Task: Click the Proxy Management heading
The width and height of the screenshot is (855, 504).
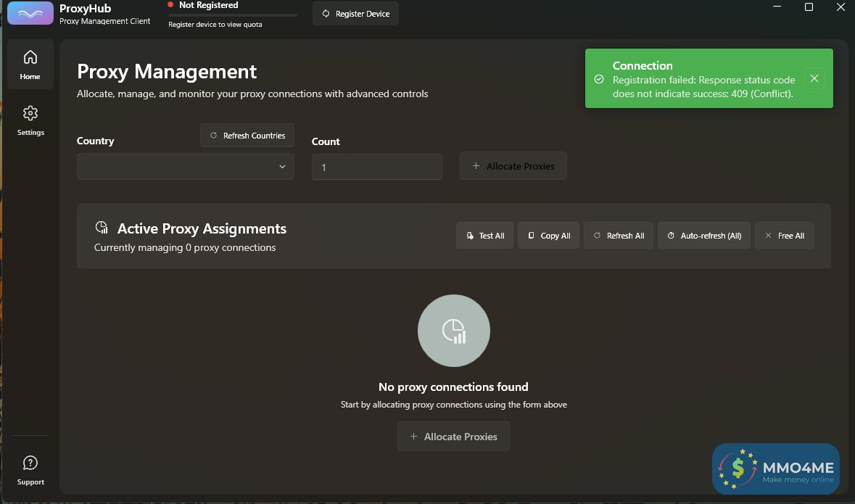Action: click(167, 72)
